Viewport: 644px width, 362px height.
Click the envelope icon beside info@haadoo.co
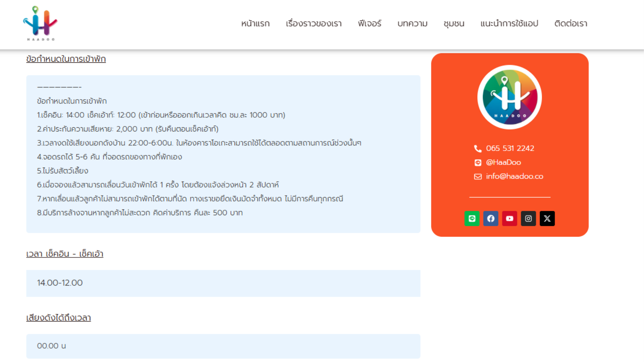point(478,177)
